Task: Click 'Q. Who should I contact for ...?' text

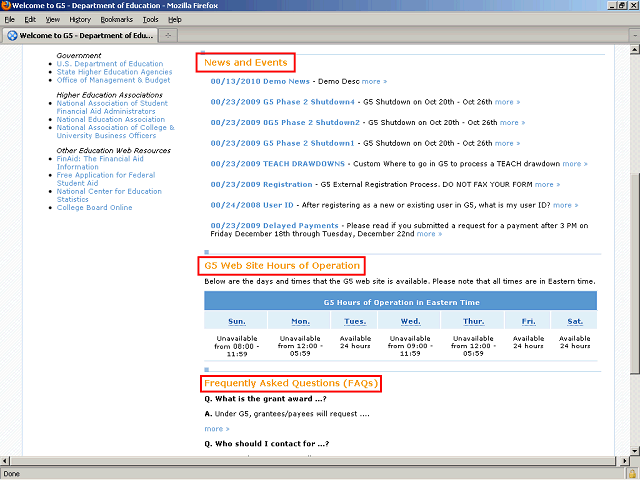Action: click(267, 444)
